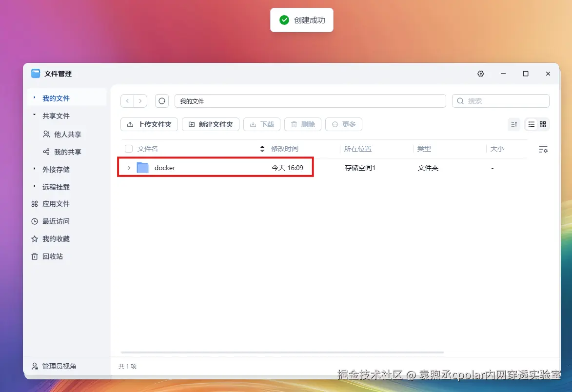Click the 创建成功 notification toast
Image resolution: width=572 pixels, height=392 pixels.
(302, 20)
